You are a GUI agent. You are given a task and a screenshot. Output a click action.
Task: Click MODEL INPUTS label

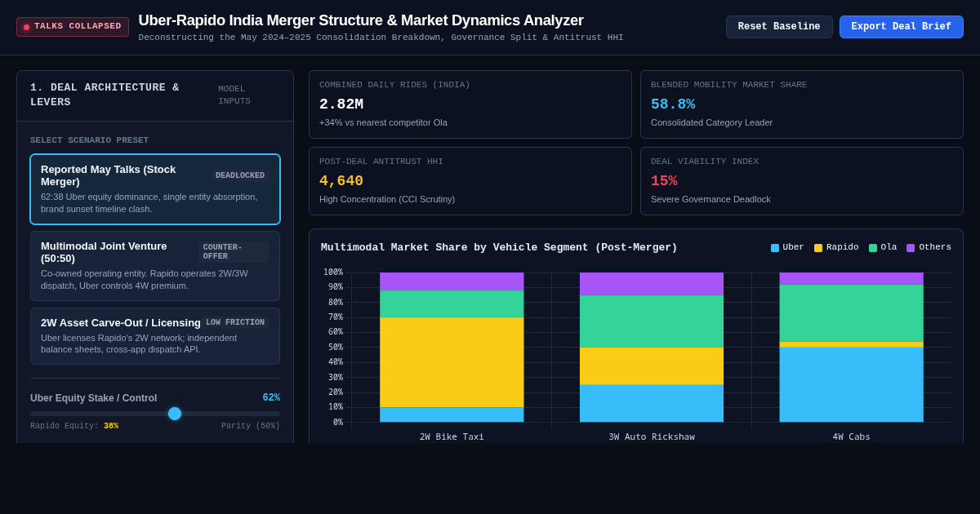tap(234, 95)
